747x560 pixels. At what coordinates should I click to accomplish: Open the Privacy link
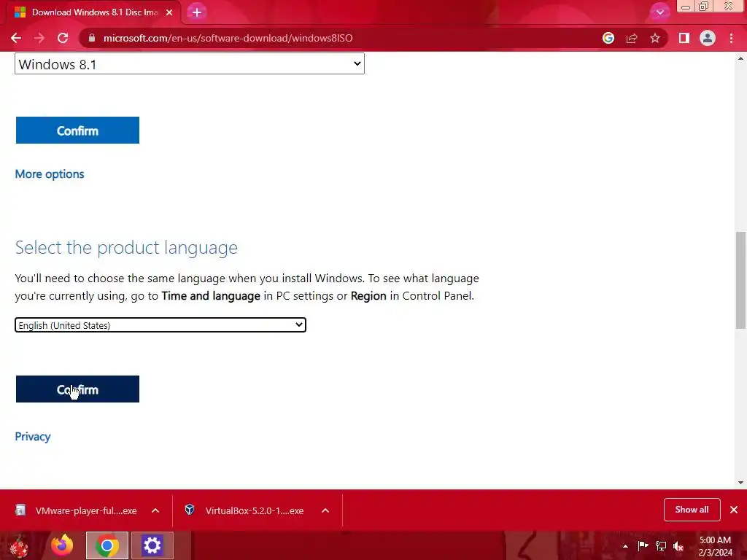click(33, 436)
